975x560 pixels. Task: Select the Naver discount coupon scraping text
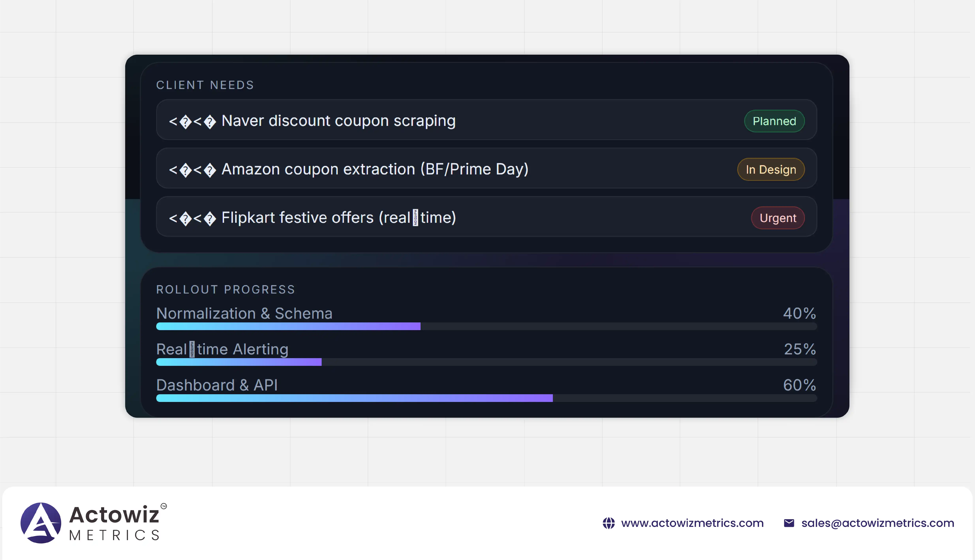pyautogui.click(x=339, y=121)
